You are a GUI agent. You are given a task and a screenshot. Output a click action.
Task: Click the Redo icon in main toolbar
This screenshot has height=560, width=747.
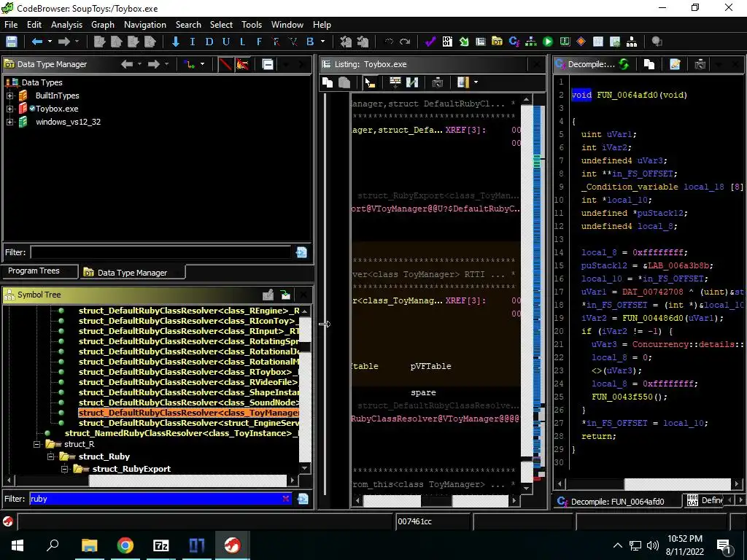click(x=405, y=42)
